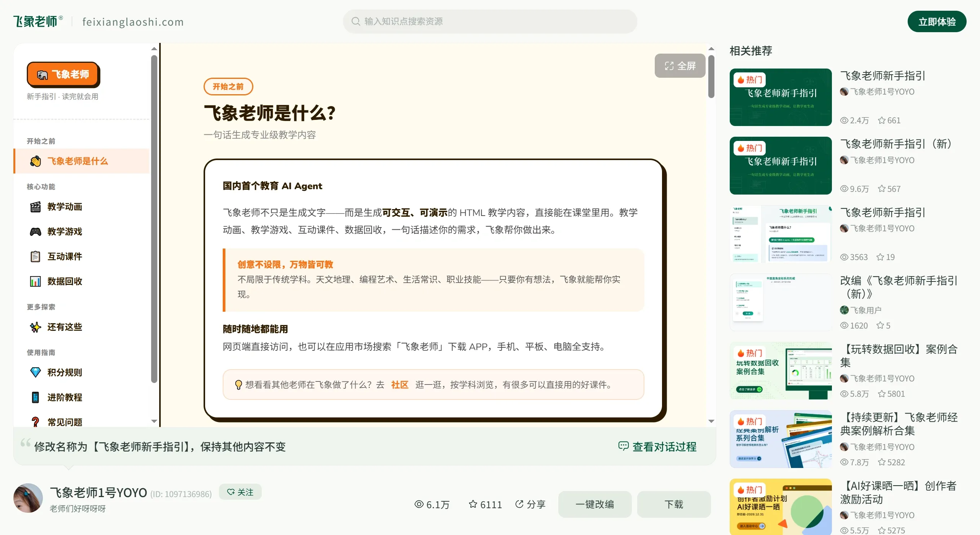The image size is (980, 535).
Task: Open the 教学游戏 sidebar section
Action: [x=82, y=232]
